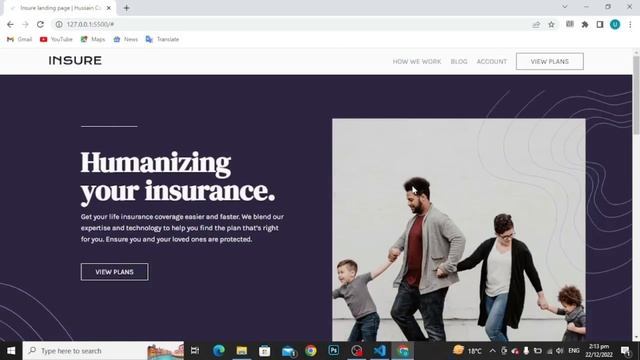Viewport: 640px width, 360px height.
Task: Select the Insure landing page tab
Action: coord(60,8)
